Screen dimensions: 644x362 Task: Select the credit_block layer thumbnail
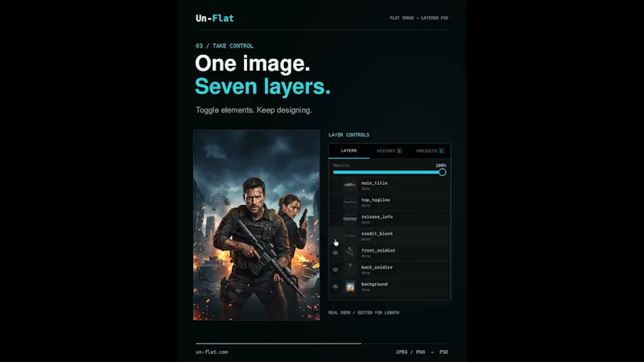(350, 236)
